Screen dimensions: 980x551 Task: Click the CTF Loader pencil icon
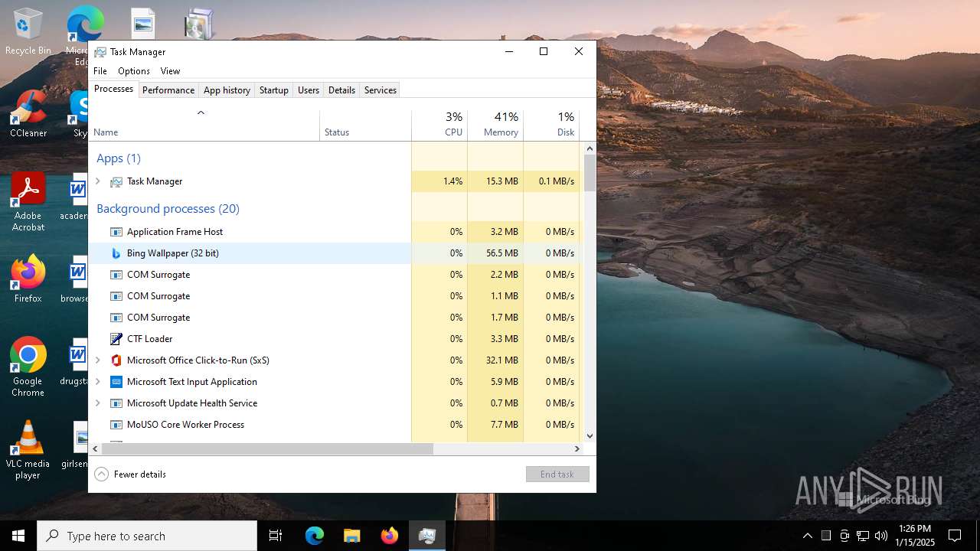(116, 339)
